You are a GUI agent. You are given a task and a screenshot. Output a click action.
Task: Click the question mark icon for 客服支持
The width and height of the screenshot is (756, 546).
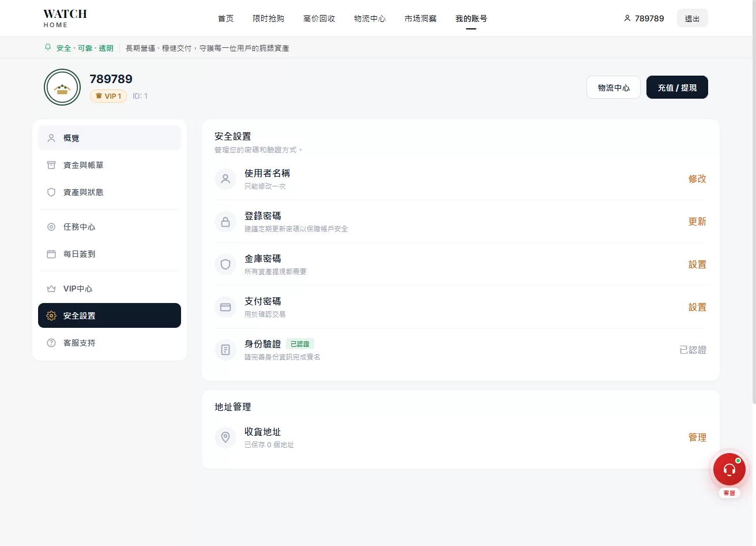51,343
